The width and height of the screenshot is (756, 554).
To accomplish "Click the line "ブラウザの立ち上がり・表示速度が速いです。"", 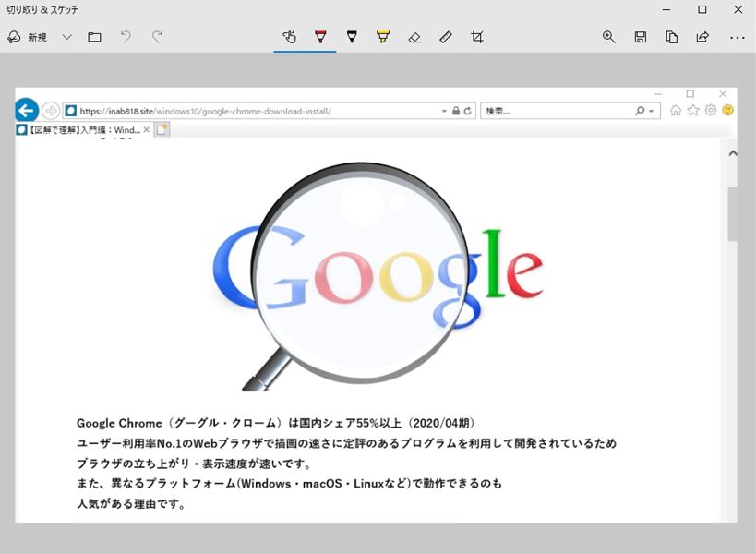I will [x=194, y=464].
